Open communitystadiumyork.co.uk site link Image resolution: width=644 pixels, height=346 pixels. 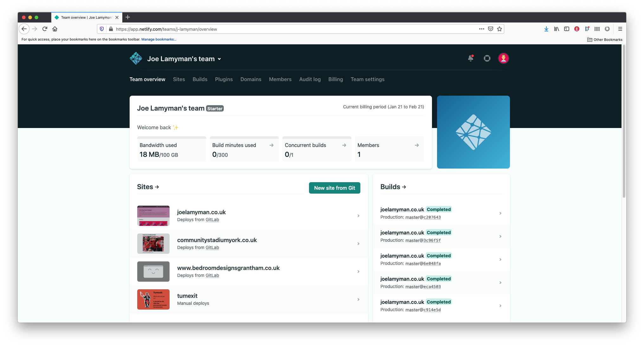[x=217, y=240]
